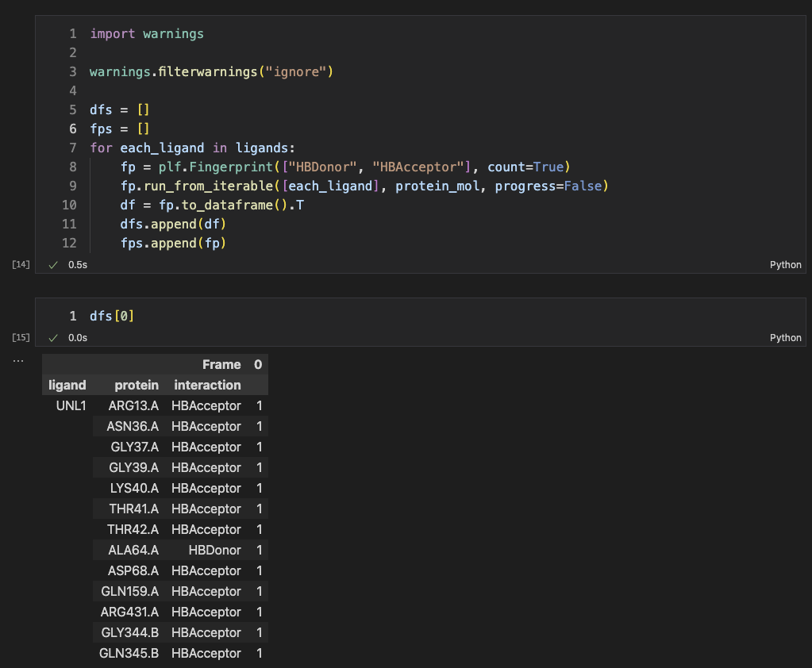Click the 'df = fp.to_dataframe().T' line

[x=212, y=205]
